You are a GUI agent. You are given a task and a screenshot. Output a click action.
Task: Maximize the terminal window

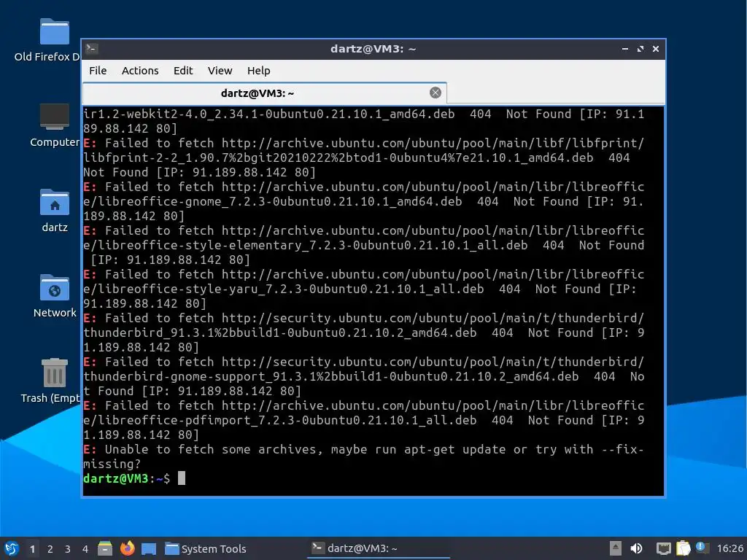[640, 49]
